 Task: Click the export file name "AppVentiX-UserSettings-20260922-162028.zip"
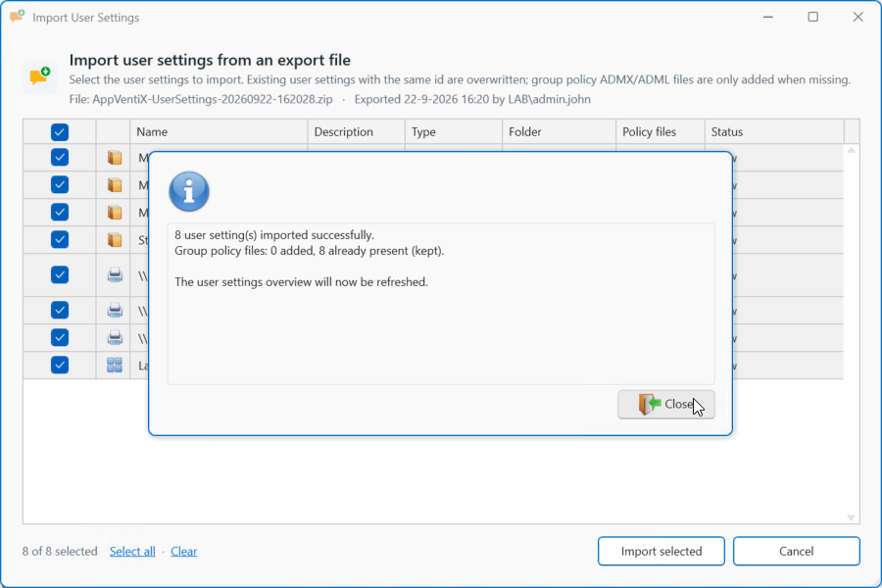[213, 100]
